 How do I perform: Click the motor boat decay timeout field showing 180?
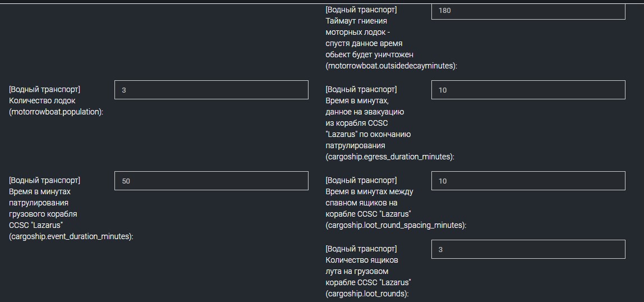point(527,11)
